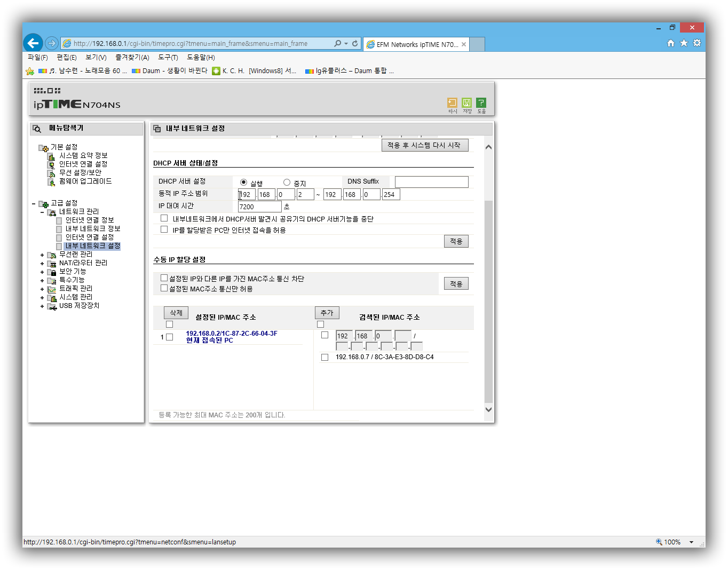
Task: Open the 파일(F) menu
Action: 38,58
